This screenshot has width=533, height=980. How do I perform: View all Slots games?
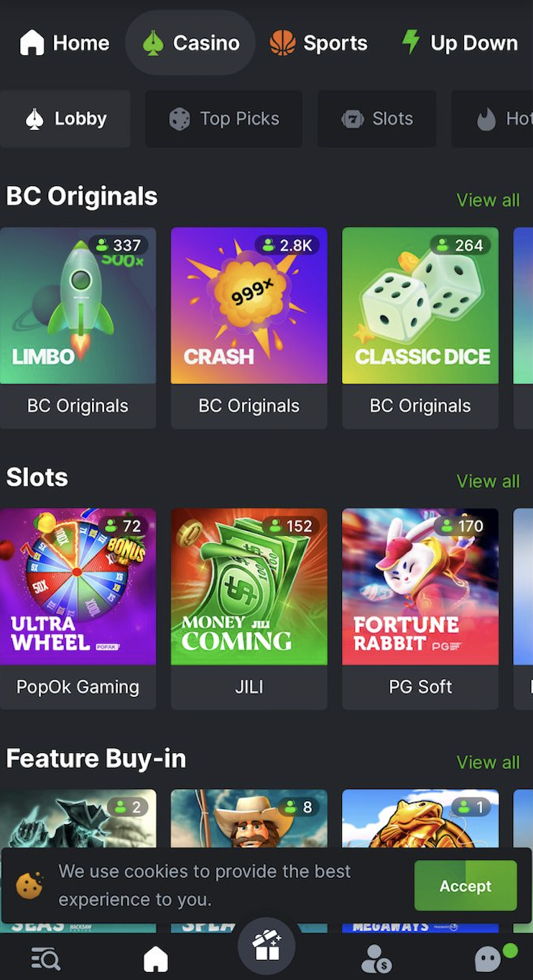click(488, 481)
